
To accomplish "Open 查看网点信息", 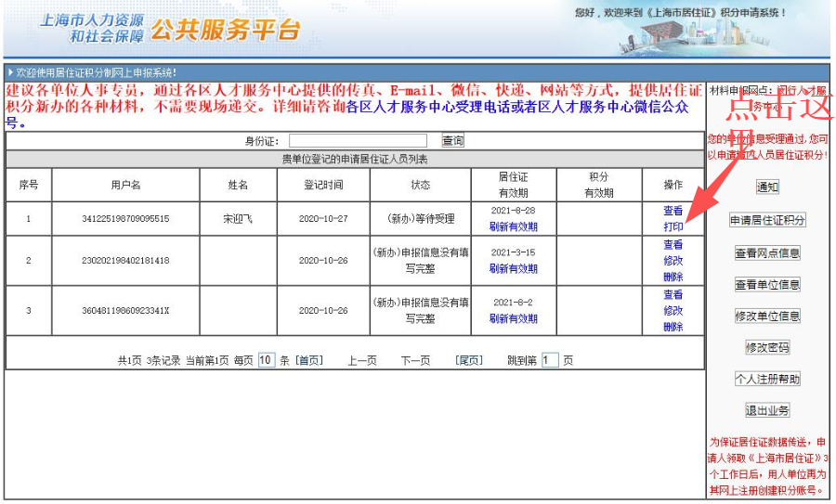I will pos(767,253).
